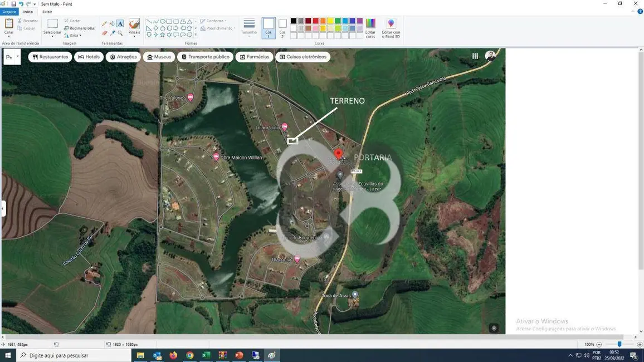Open Firefox from the taskbar
Image resolution: width=644 pixels, height=362 pixels.
(x=173, y=355)
